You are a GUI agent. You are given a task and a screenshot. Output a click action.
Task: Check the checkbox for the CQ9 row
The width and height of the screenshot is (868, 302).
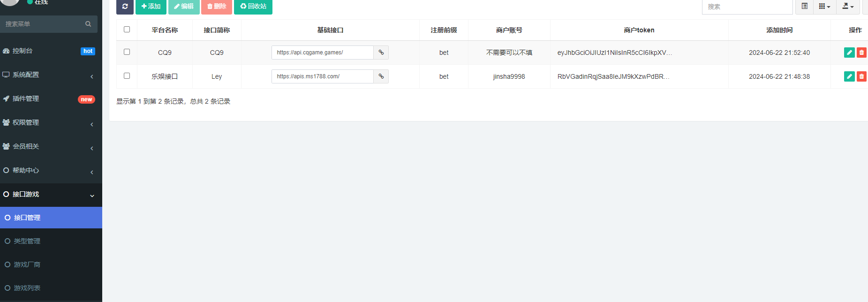click(127, 52)
